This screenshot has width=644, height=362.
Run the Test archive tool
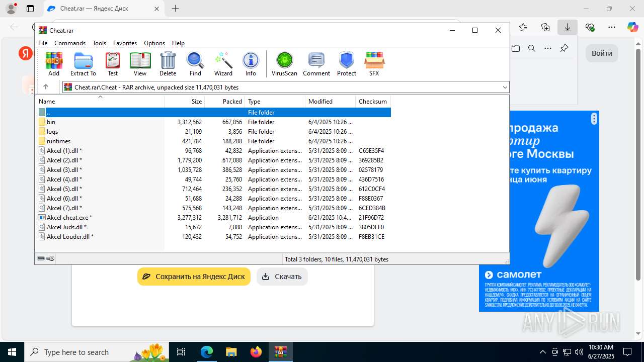pyautogui.click(x=113, y=64)
